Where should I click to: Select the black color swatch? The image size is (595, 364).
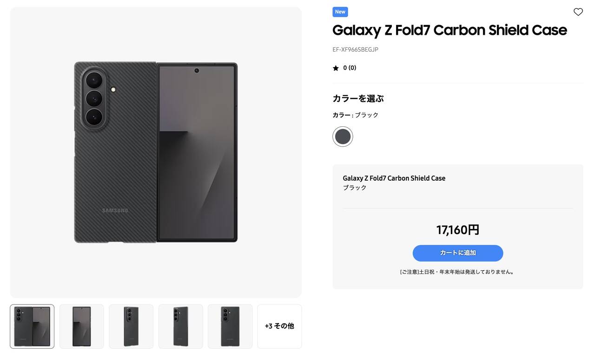point(343,136)
